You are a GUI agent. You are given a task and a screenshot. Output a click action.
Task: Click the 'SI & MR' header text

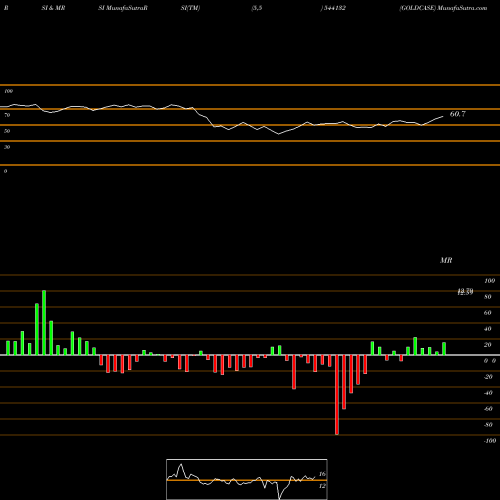pyautogui.click(x=53, y=8)
